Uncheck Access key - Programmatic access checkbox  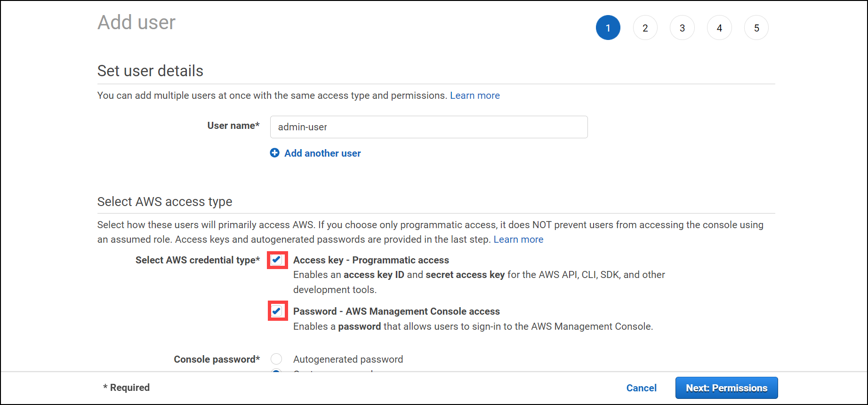(277, 260)
